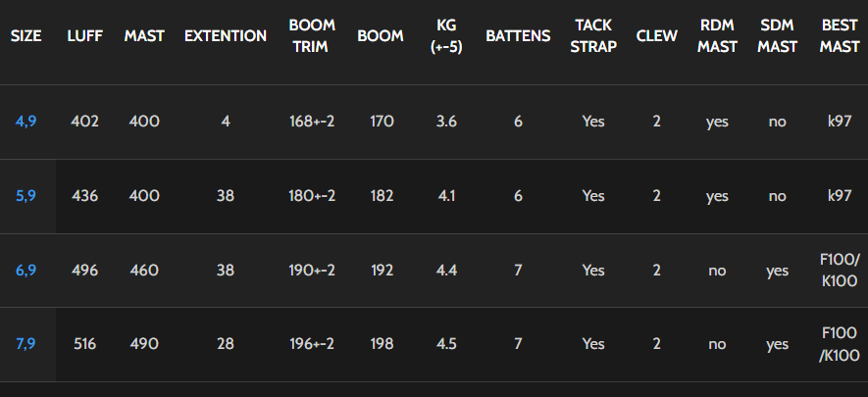Select the 490 mast value cell

click(x=144, y=344)
